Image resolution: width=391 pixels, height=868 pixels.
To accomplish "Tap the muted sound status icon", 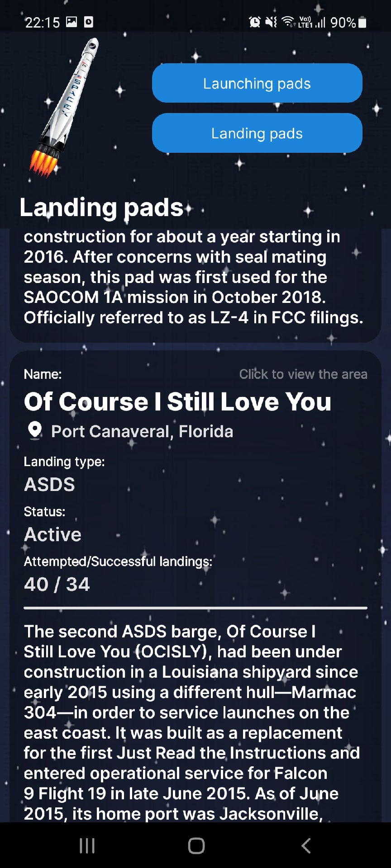I will pyautogui.click(x=271, y=22).
